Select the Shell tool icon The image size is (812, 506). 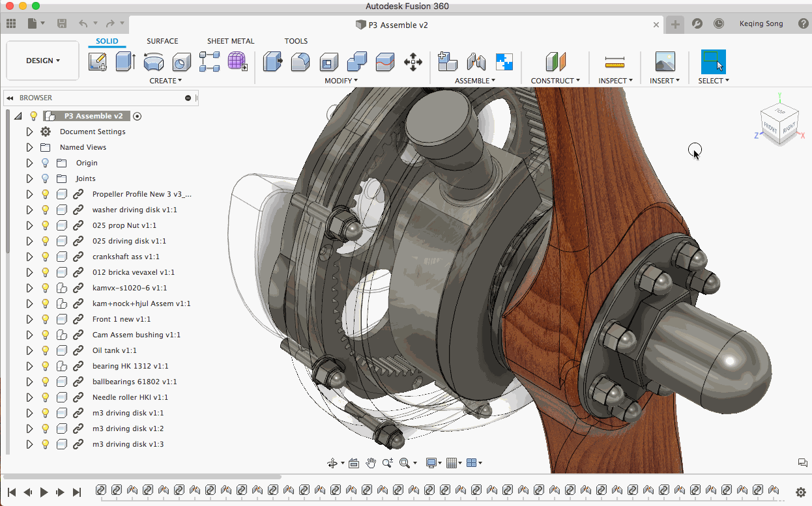[x=329, y=62]
